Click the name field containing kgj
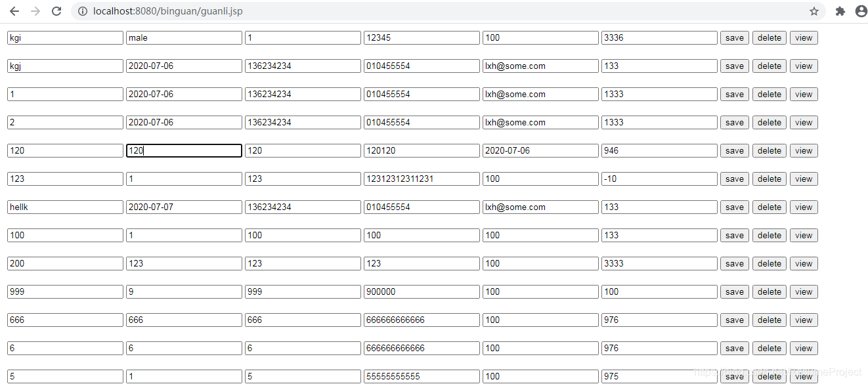Viewport: 868px width, 384px height. [65, 66]
